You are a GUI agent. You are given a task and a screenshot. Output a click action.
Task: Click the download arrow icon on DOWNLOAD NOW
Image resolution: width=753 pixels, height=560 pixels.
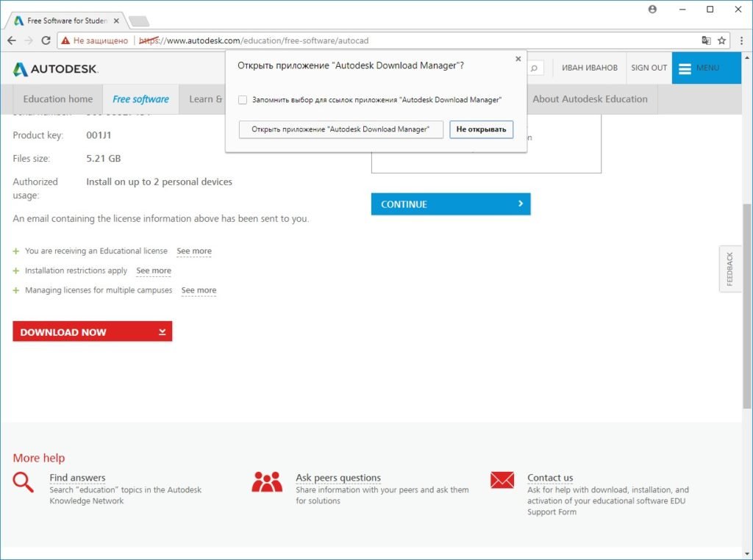click(163, 331)
